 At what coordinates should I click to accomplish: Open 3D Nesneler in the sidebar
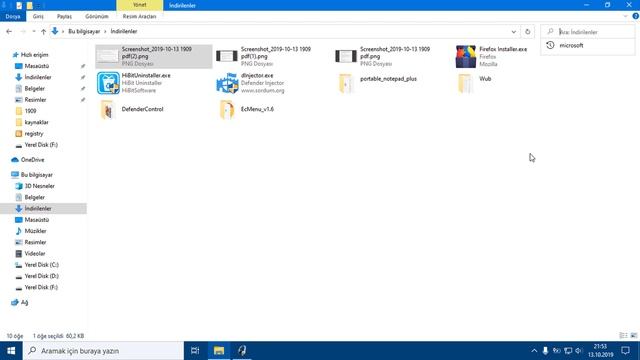[40, 186]
